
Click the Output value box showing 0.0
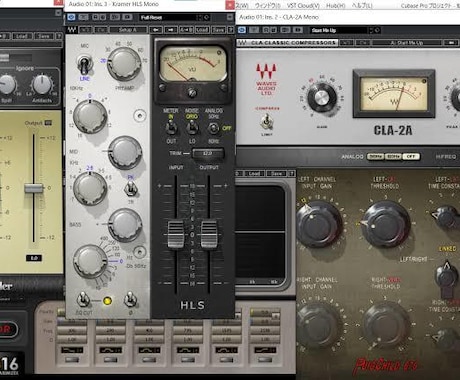34,258
